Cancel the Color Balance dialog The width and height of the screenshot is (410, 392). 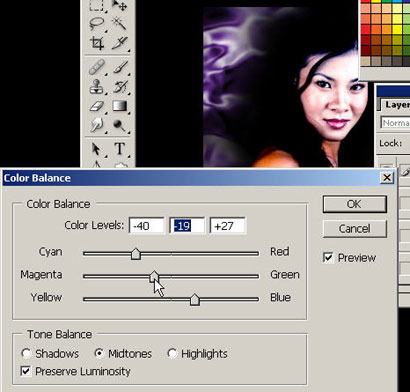355,229
